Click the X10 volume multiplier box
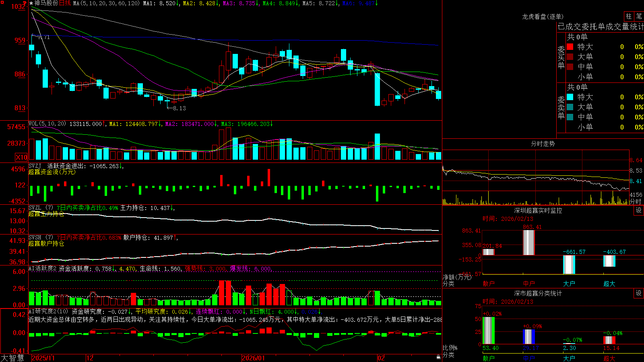 click(21, 157)
